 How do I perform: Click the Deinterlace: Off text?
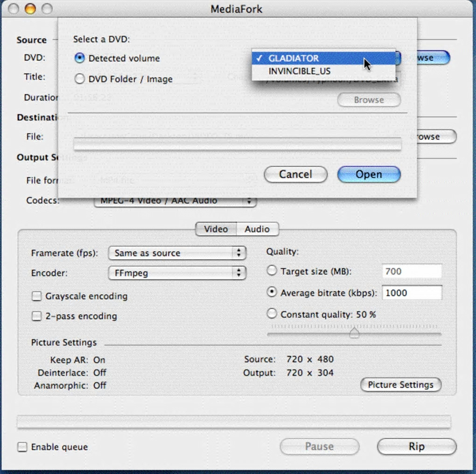(72, 373)
